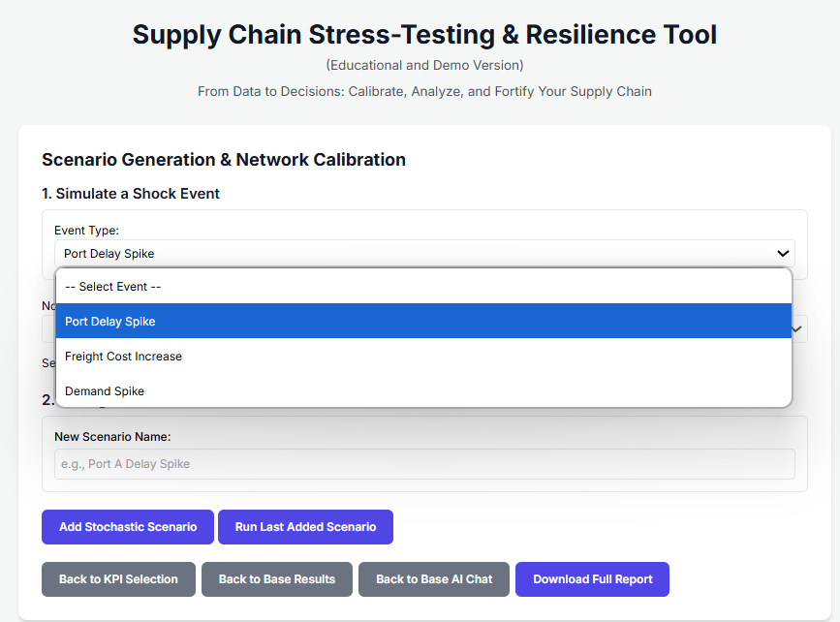Open Back to Base AI Chat
This screenshot has width=840, height=622.
(x=434, y=579)
